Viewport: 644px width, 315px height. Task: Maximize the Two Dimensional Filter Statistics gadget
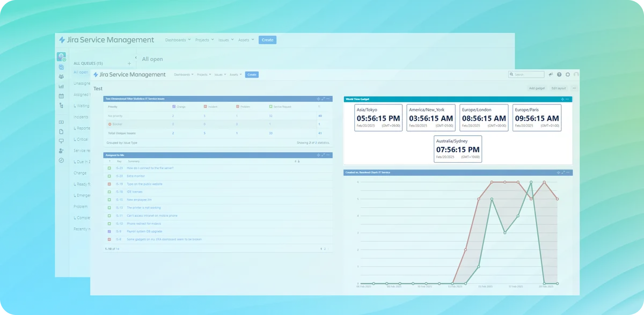point(324,99)
